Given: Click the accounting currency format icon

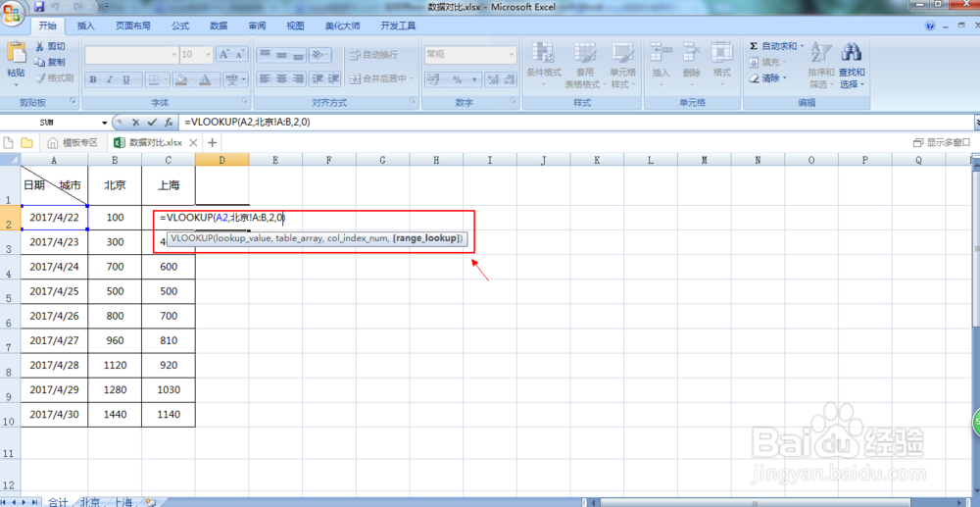Looking at the screenshot, I should click(x=434, y=79).
